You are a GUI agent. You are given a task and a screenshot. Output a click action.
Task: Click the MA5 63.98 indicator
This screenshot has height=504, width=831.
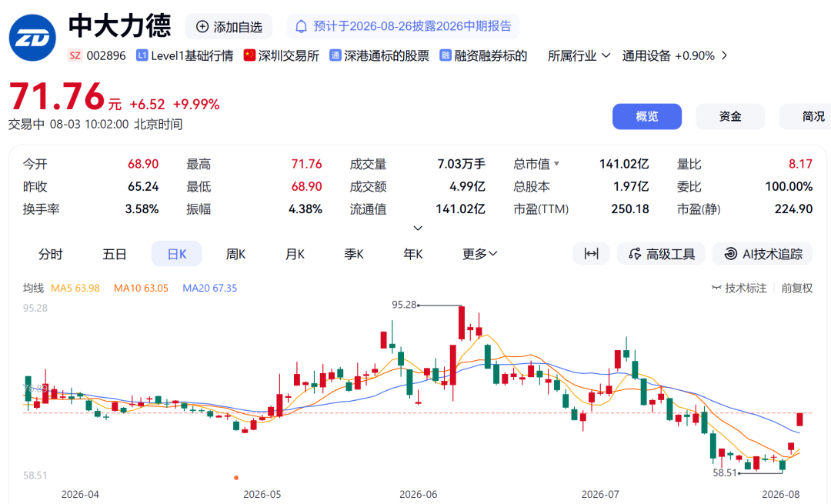click(x=75, y=288)
